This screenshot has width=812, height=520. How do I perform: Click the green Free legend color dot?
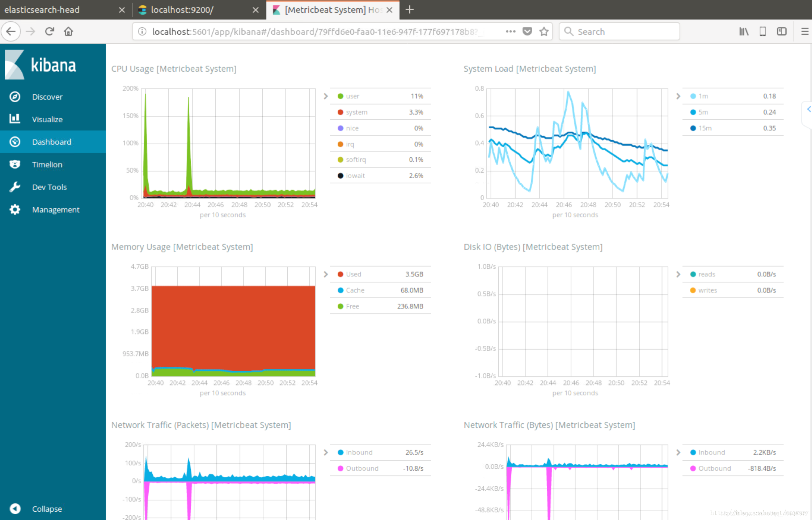click(x=340, y=306)
